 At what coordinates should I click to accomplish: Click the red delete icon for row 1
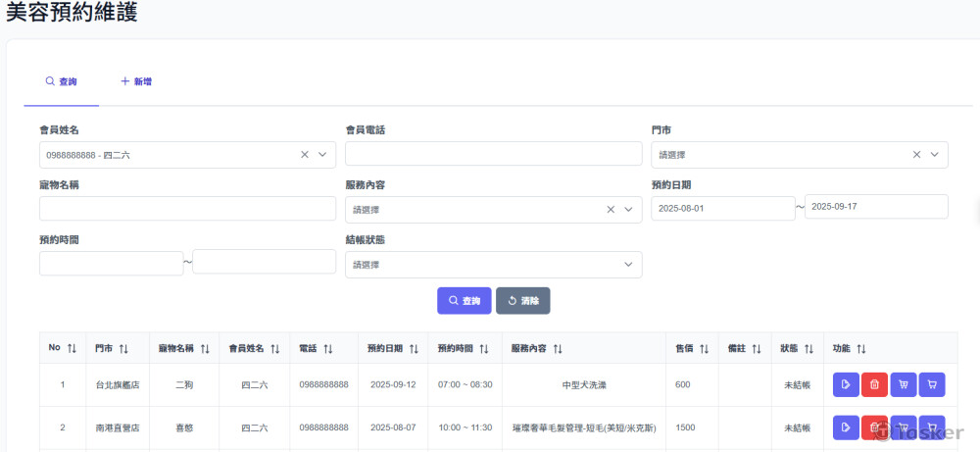[x=874, y=385]
